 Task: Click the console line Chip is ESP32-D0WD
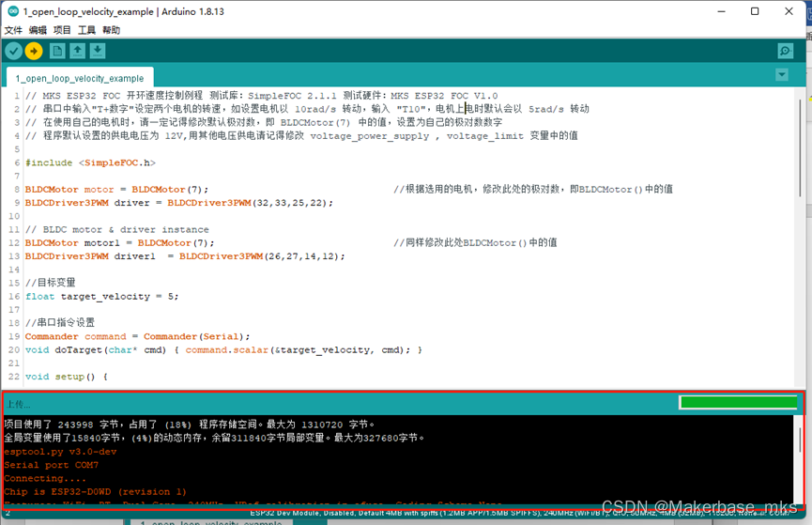click(x=96, y=492)
